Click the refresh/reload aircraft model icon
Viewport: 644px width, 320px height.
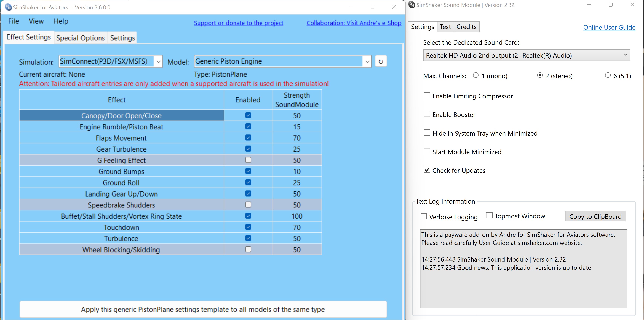[x=381, y=61]
